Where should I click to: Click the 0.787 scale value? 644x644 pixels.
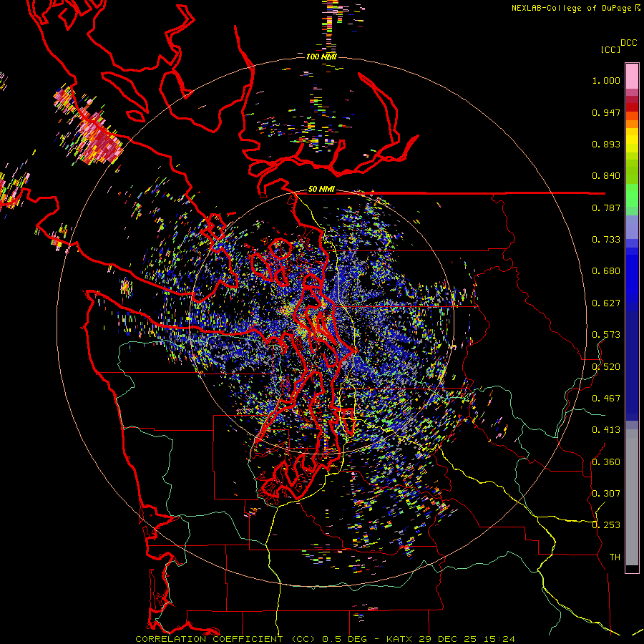tap(606, 208)
